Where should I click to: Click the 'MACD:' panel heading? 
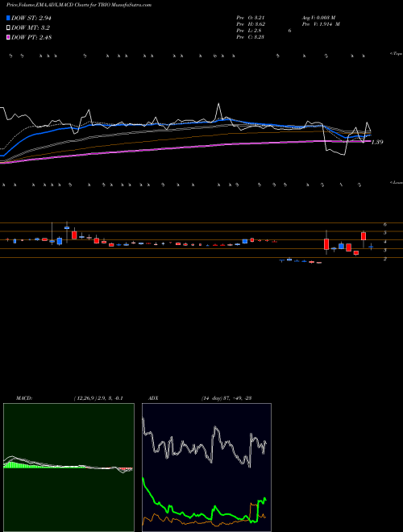(x=23, y=398)
